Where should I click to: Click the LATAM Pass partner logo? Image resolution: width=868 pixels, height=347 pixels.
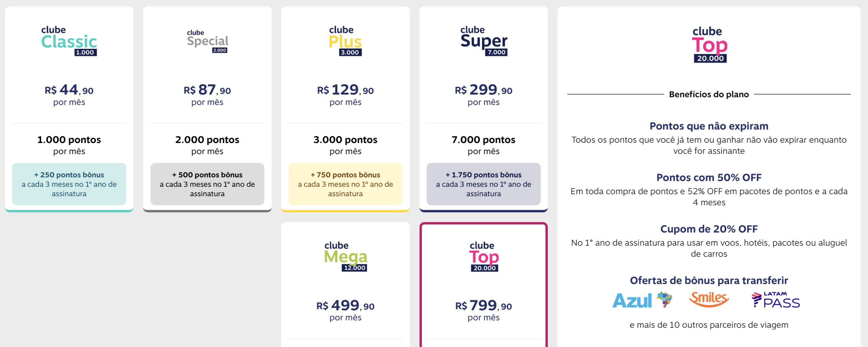[x=776, y=300]
